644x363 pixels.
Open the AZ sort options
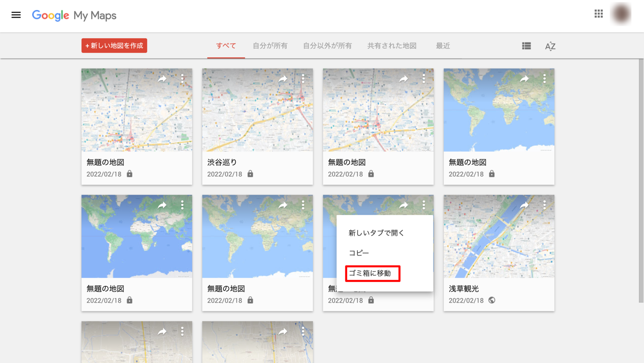pos(550,46)
